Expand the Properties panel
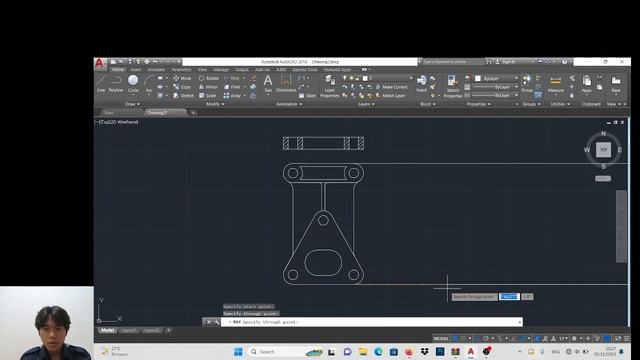Viewport: 640px width, 360px height. click(x=479, y=104)
